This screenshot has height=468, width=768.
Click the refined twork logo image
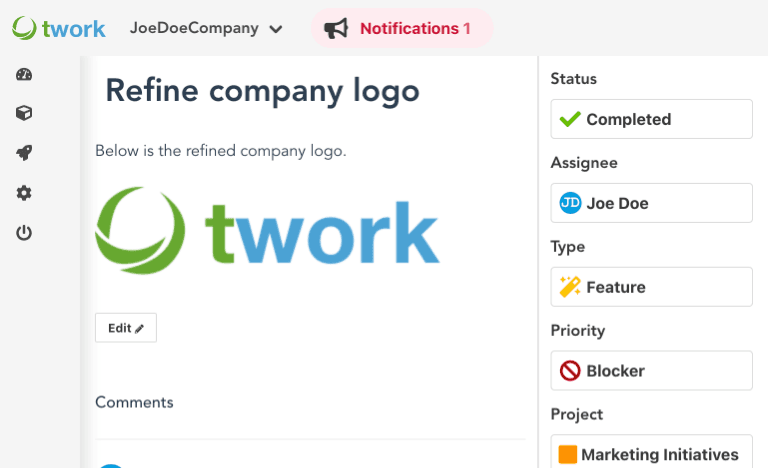(267, 230)
